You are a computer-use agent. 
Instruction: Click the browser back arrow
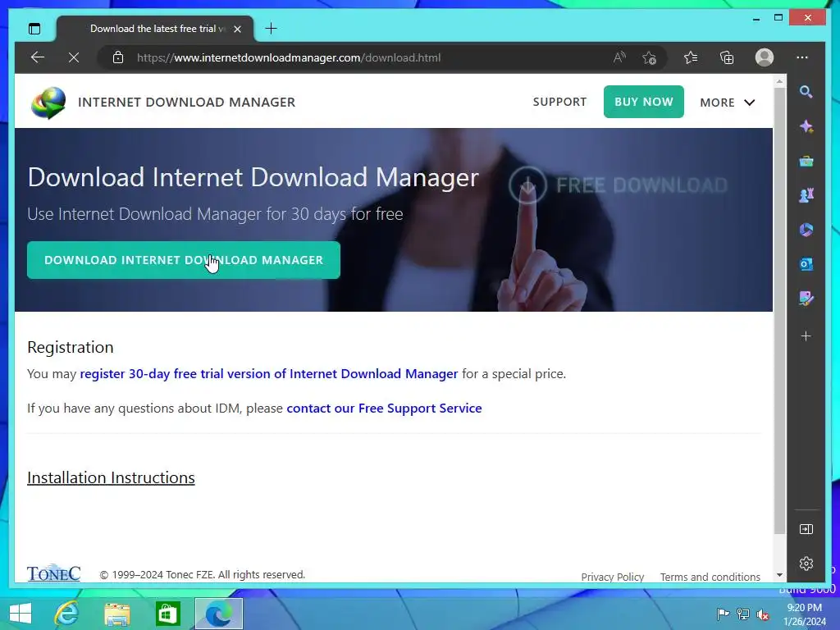(38, 57)
